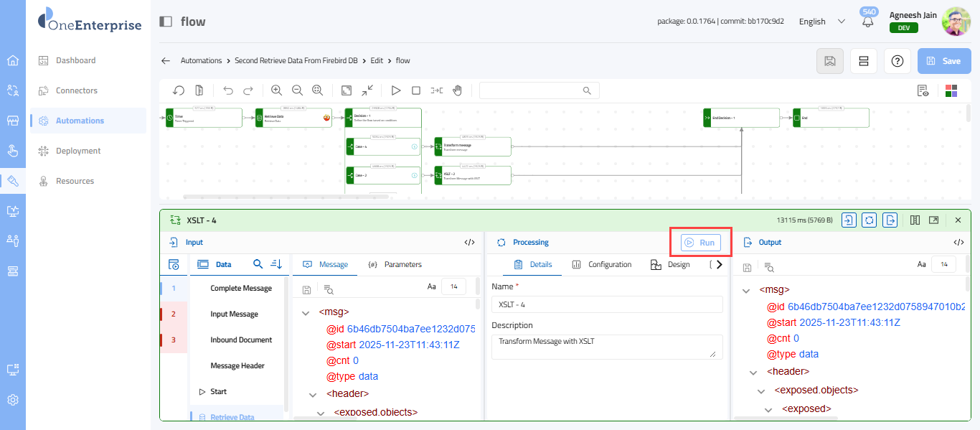Open the notifications bell icon
The width and height of the screenshot is (980, 430).
pos(868,22)
